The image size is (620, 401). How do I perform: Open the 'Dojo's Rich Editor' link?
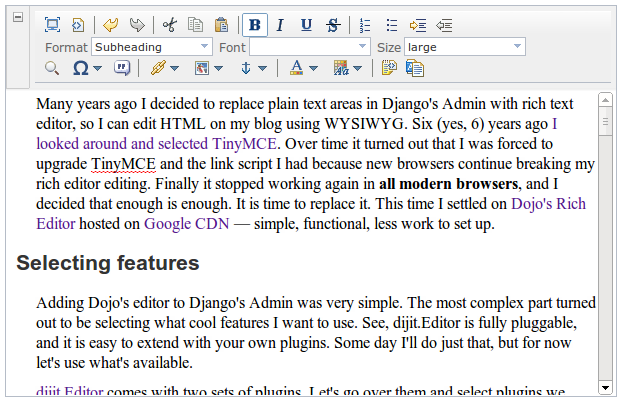point(548,204)
